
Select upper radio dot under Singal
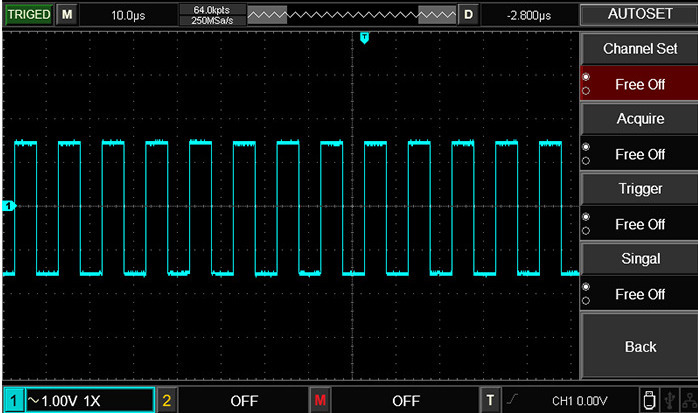(586, 287)
